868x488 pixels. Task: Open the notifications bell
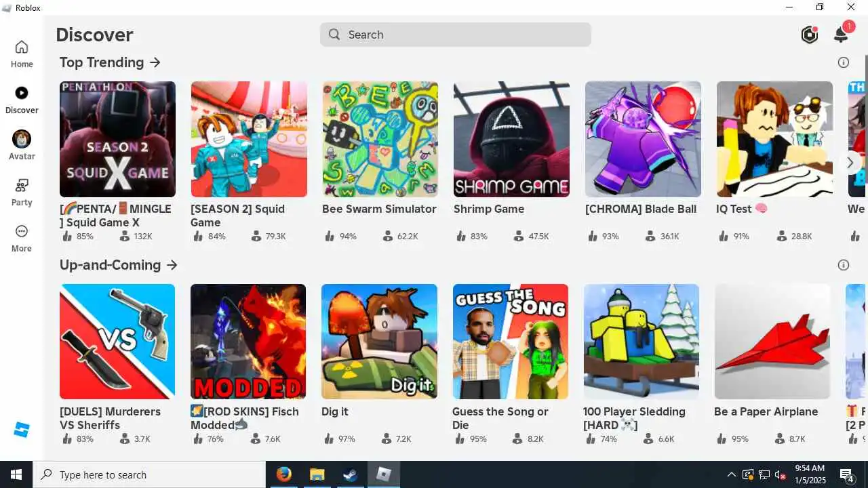tap(842, 34)
